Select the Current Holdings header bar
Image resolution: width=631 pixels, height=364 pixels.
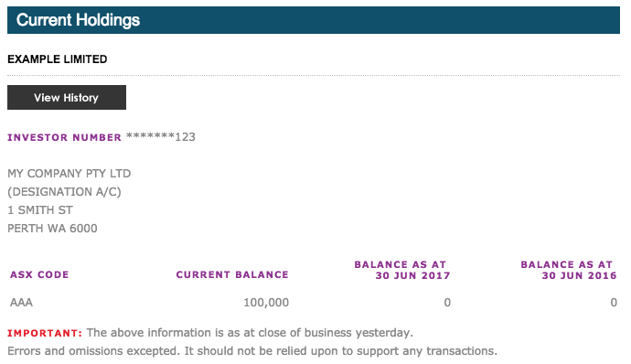tap(314, 20)
